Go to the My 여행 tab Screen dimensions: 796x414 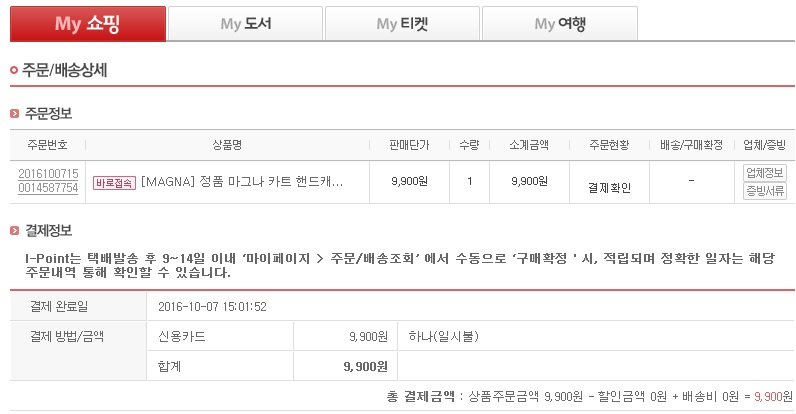(x=559, y=23)
